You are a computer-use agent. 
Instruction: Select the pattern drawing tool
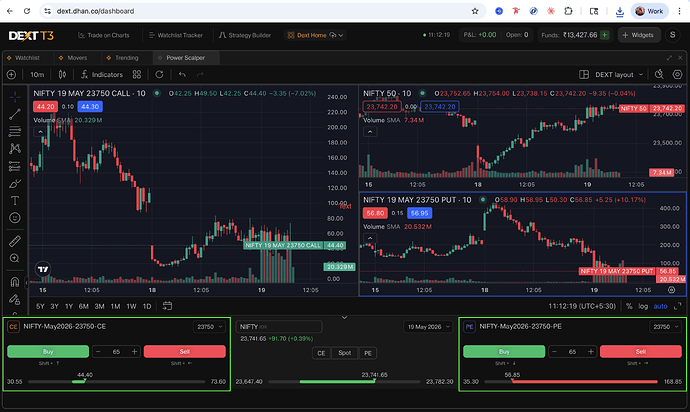pyautogui.click(x=15, y=148)
